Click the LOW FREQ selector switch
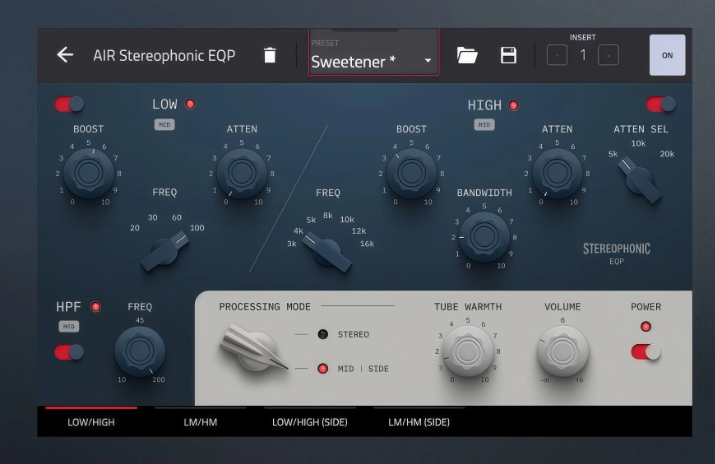Screen dimensions: 715x464 coord(165,252)
